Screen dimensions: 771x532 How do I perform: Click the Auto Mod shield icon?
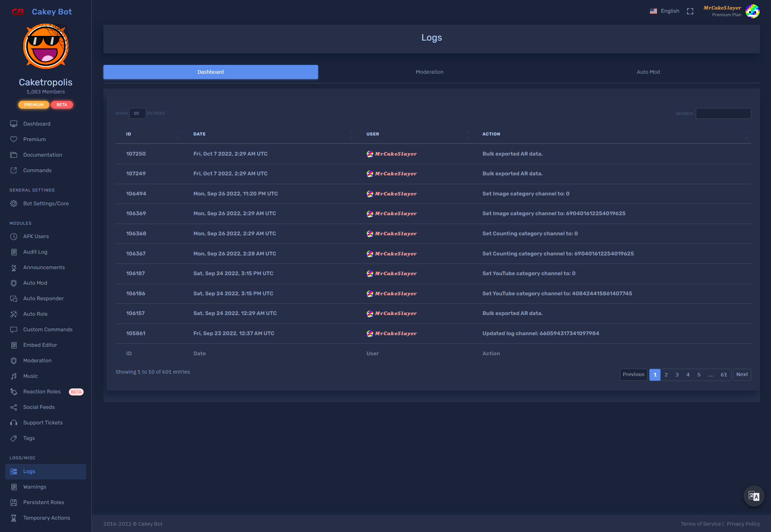14,283
